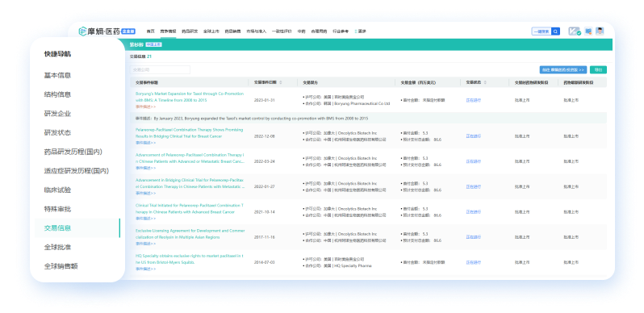Collapse 事件描述 under Boryung row
Image resolution: width=644 pixels, height=313 pixels.
[145, 106]
